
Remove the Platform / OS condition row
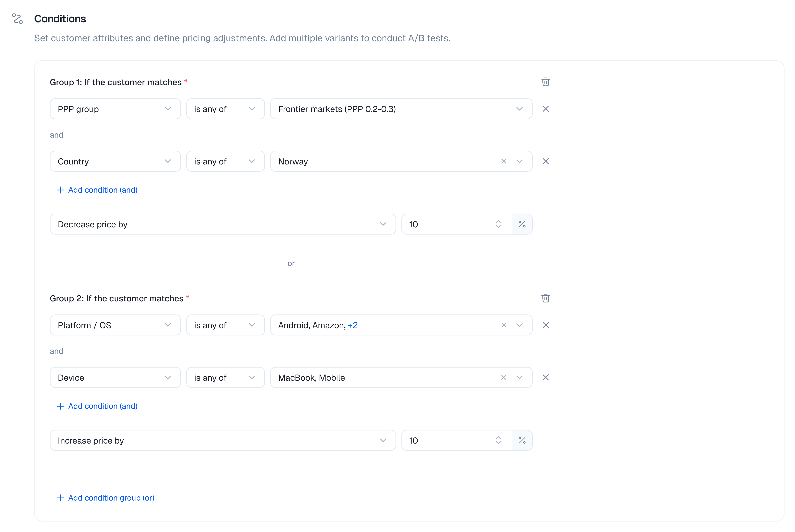[545, 325]
